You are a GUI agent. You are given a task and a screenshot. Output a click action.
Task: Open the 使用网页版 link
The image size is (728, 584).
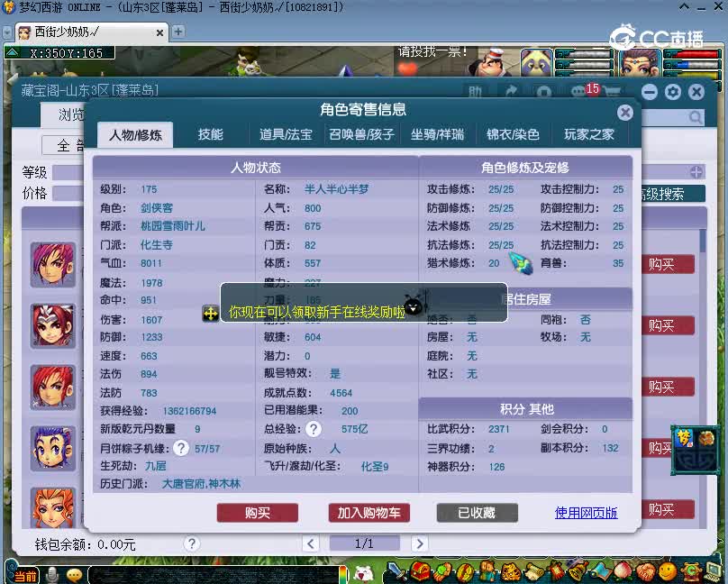[x=586, y=513]
